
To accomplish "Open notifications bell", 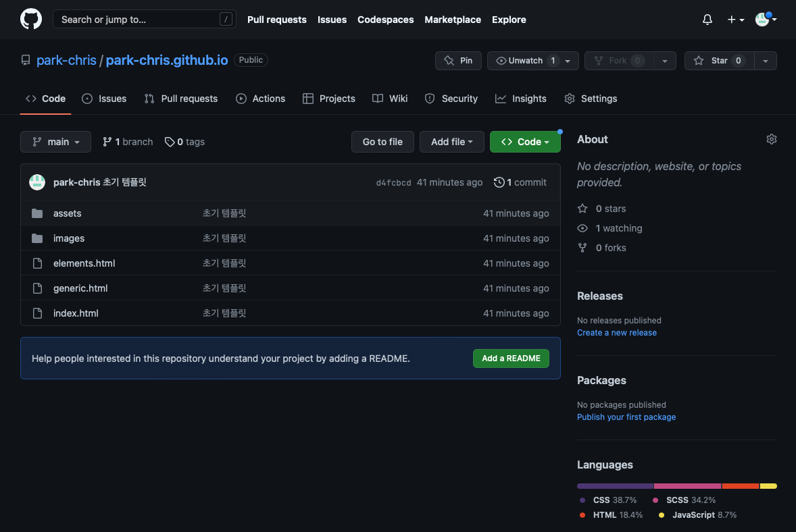I will click(x=707, y=20).
